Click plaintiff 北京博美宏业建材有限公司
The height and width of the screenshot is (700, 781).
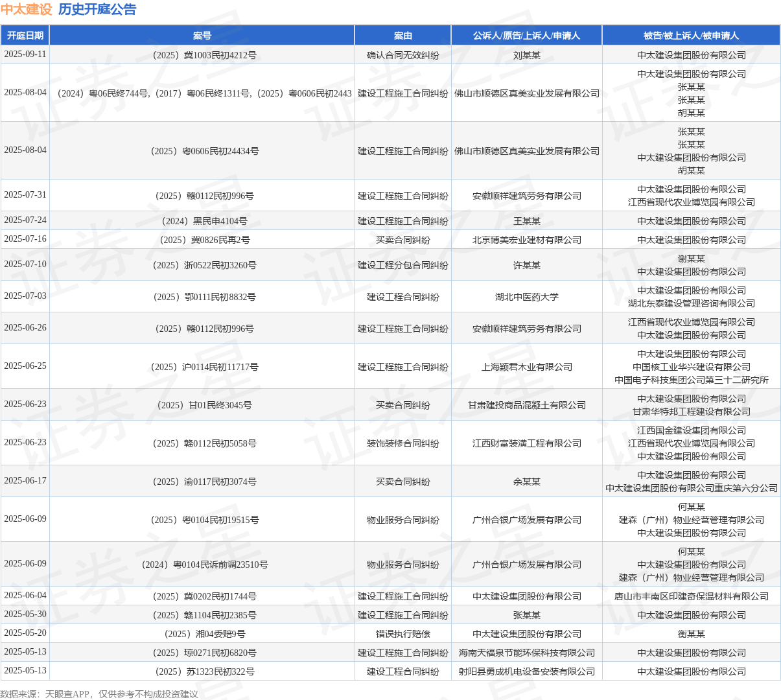[527, 240]
